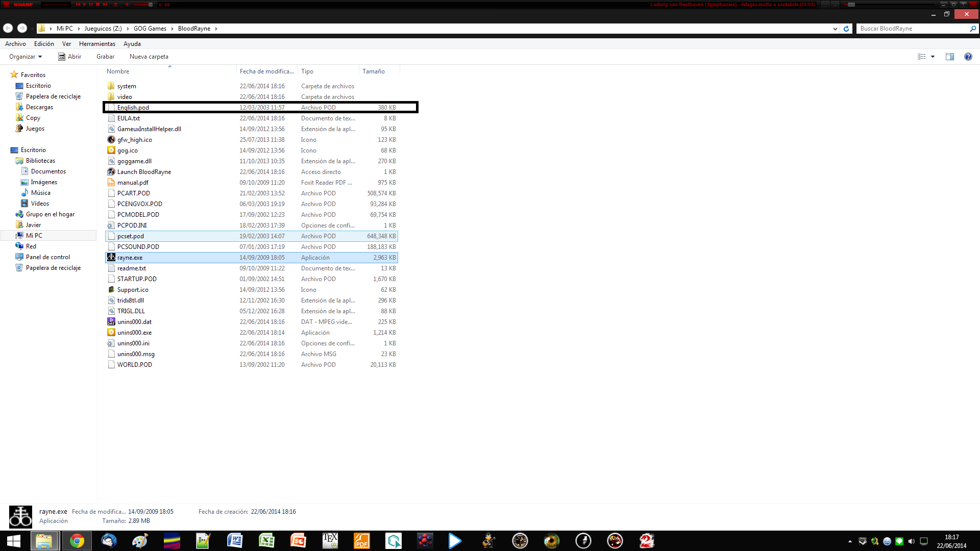Sort by Tamaño column header
This screenshot has height=551, width=980.
(x=374, y=71)
